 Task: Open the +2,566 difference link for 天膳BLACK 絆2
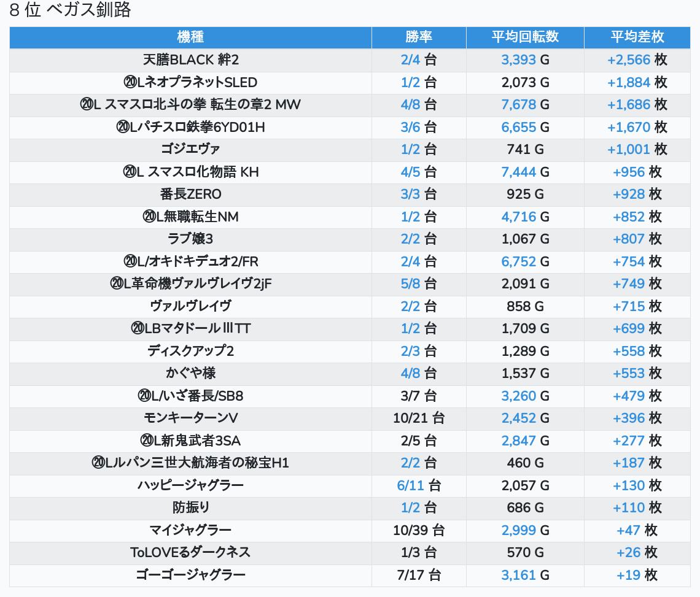(628, 60)
